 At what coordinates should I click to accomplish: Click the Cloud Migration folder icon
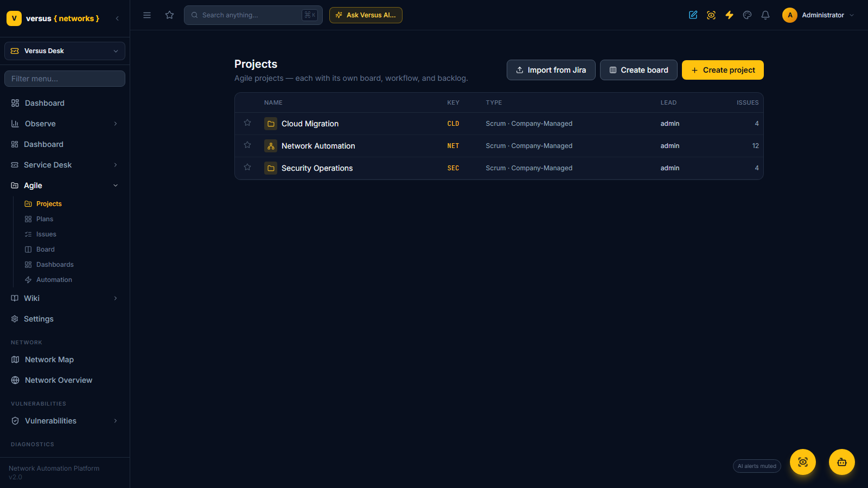271,124
